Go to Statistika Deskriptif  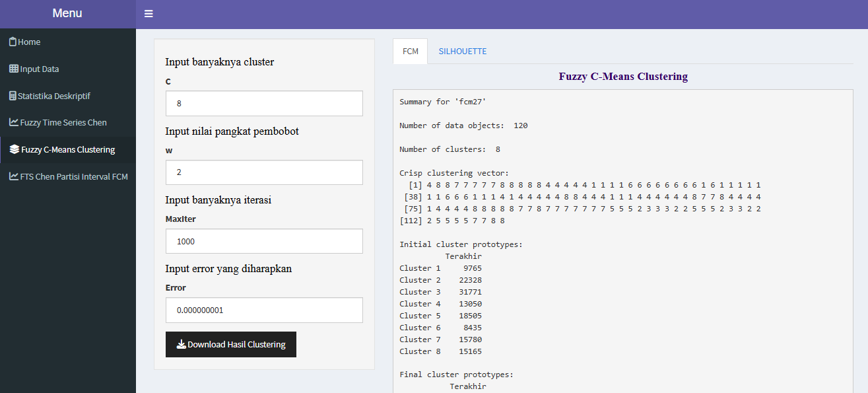click(x=68, y=96)
